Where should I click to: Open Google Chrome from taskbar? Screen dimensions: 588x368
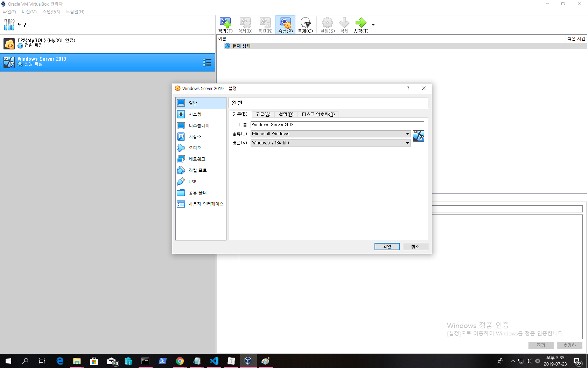pos(180,361)
